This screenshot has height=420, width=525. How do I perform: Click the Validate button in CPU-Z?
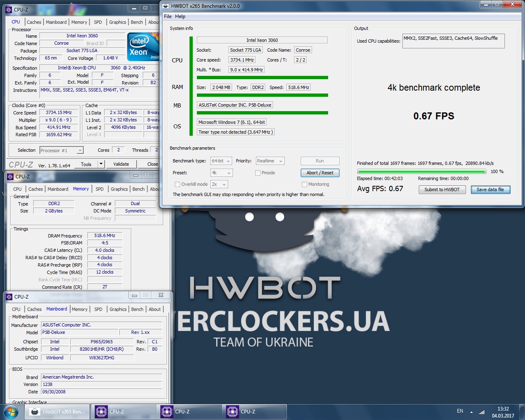121,164
